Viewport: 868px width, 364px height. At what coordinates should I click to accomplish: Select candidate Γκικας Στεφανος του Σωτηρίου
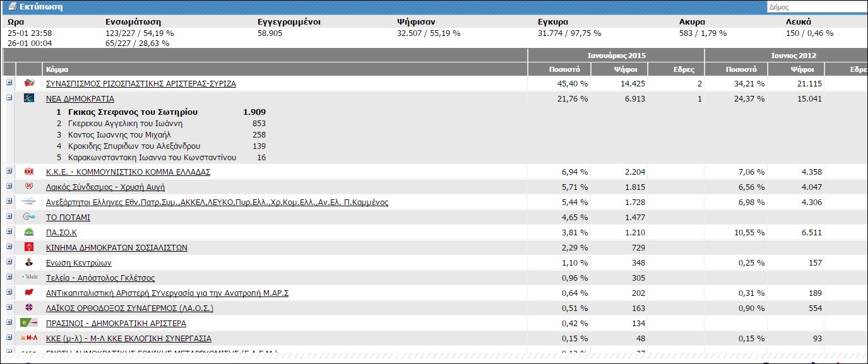click(133, 112)
